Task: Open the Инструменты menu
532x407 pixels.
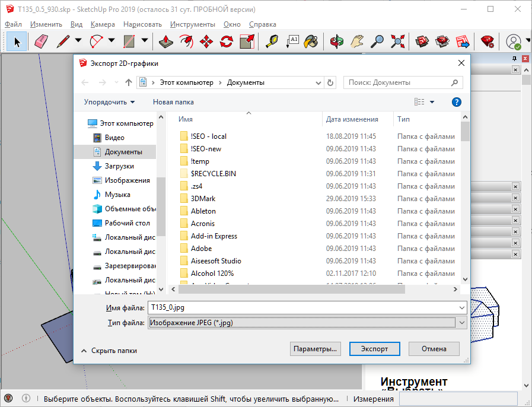Action: 192,24
